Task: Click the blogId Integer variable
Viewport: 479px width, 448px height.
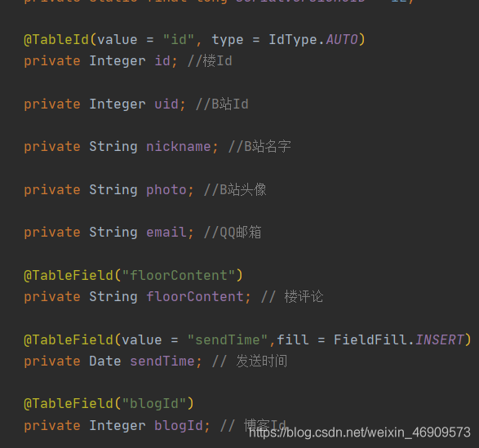Action: pos(179,426)
